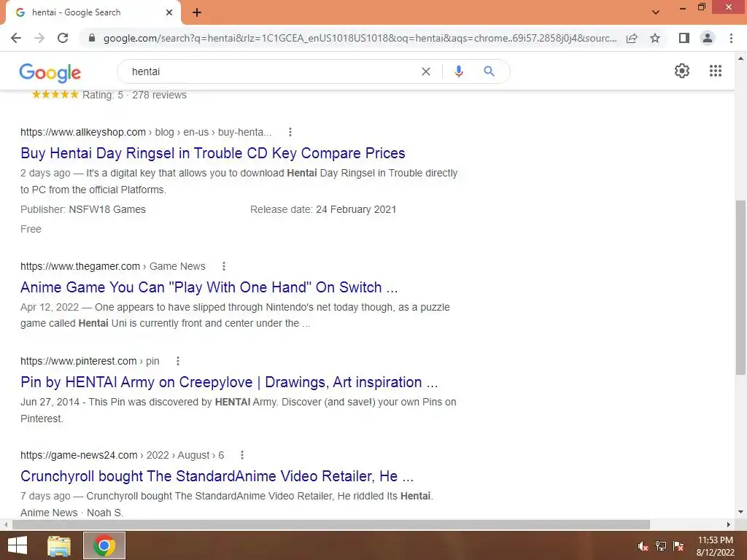Open options for game-news24.com result
This screenshot has height=560, width=747.
242,455
